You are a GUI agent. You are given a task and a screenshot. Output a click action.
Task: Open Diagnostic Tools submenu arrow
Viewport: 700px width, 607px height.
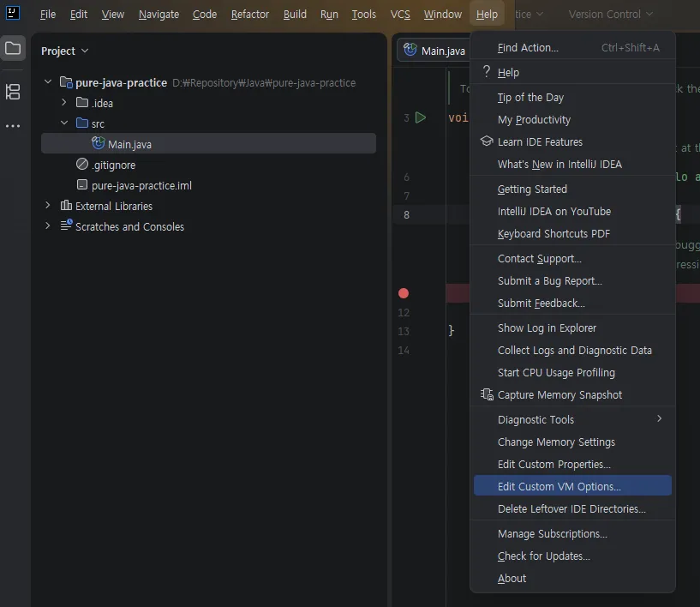pos(660,418)
